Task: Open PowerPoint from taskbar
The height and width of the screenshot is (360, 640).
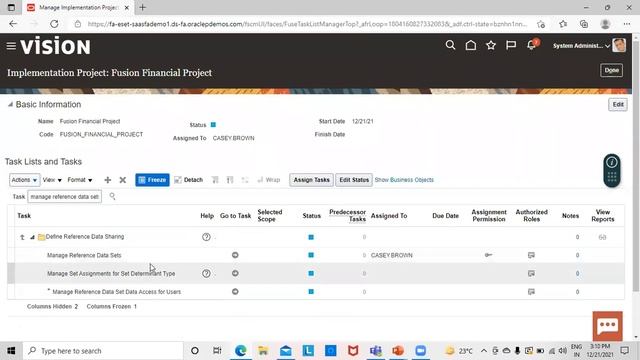Action: point(398,351)
